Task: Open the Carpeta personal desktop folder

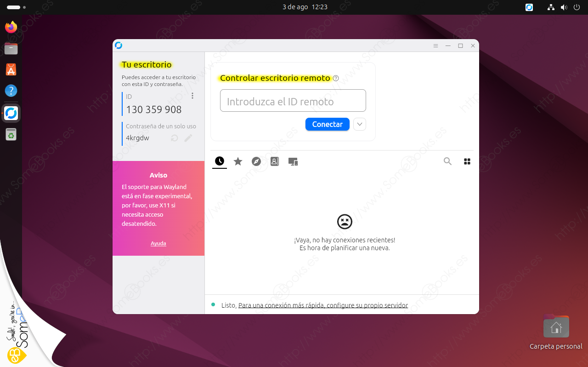Action: [556, 333]
